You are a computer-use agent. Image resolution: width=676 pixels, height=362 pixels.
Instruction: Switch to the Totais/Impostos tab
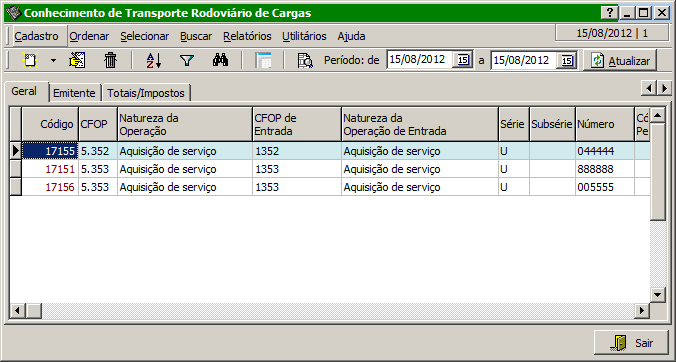(x=146, y=93)
